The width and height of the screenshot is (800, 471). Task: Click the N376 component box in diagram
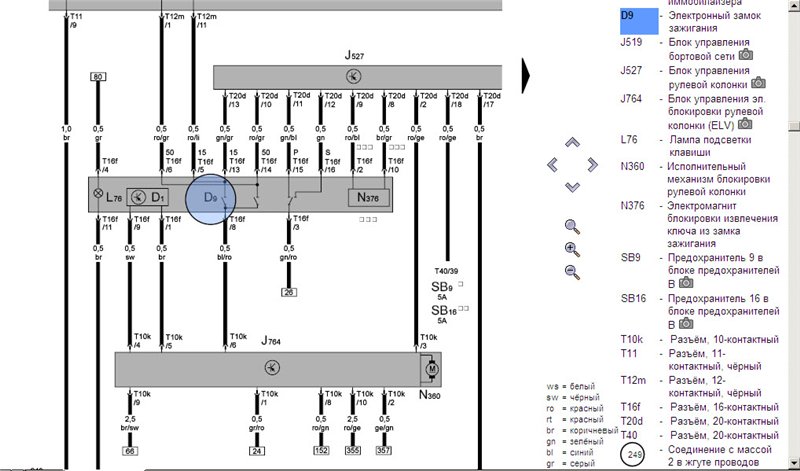point(369,197)
